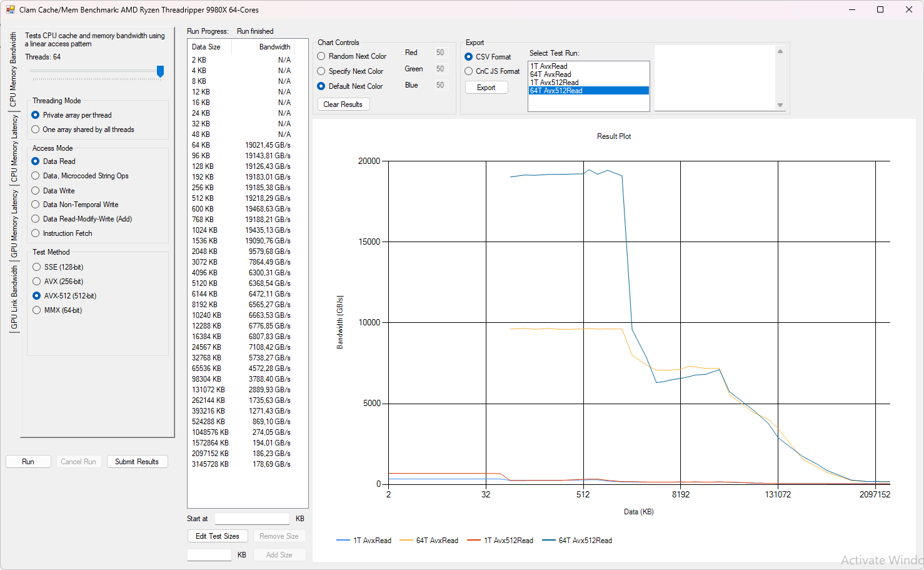Click the Data Size column header
Image resolution: width=924 pixels, height=570 pixels.
210,47
